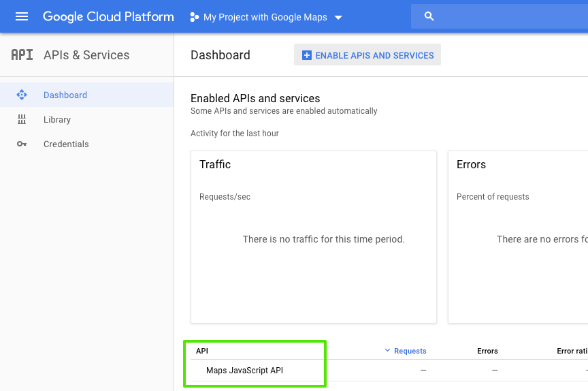Click the no traffic message in Traffic card
588x391 pixels.
point(324,239)
